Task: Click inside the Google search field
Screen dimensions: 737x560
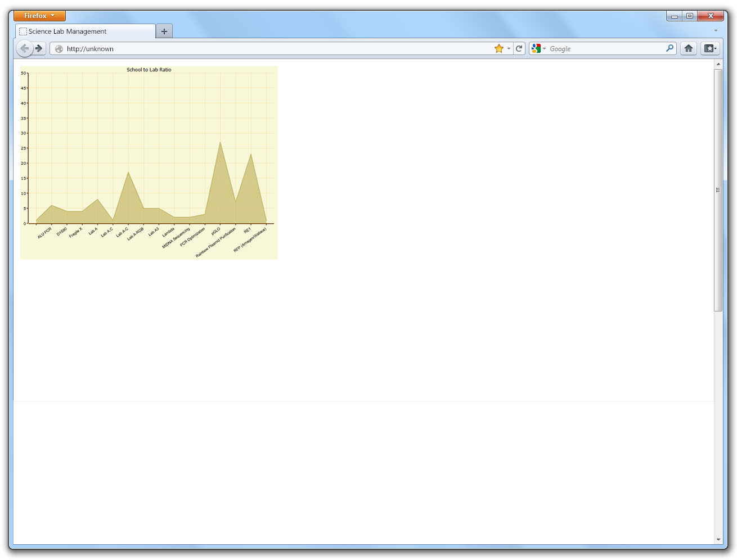Action: coord(605,49)
